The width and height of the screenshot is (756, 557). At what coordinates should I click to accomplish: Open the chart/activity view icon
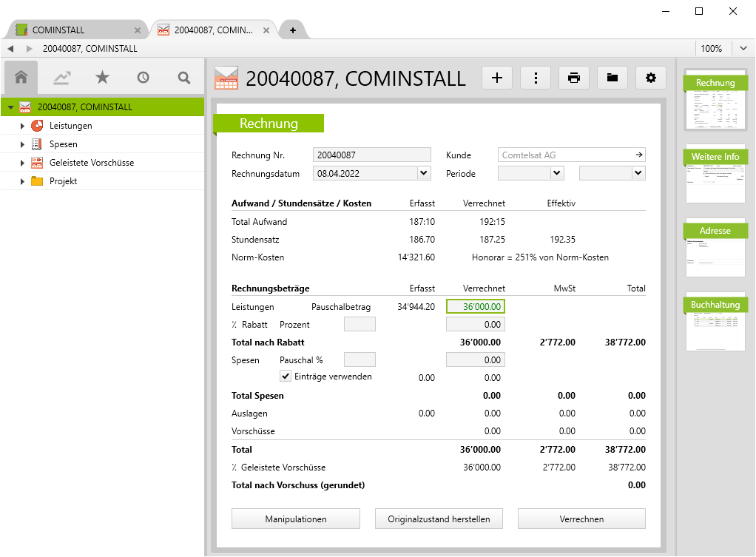click(61, 77)
